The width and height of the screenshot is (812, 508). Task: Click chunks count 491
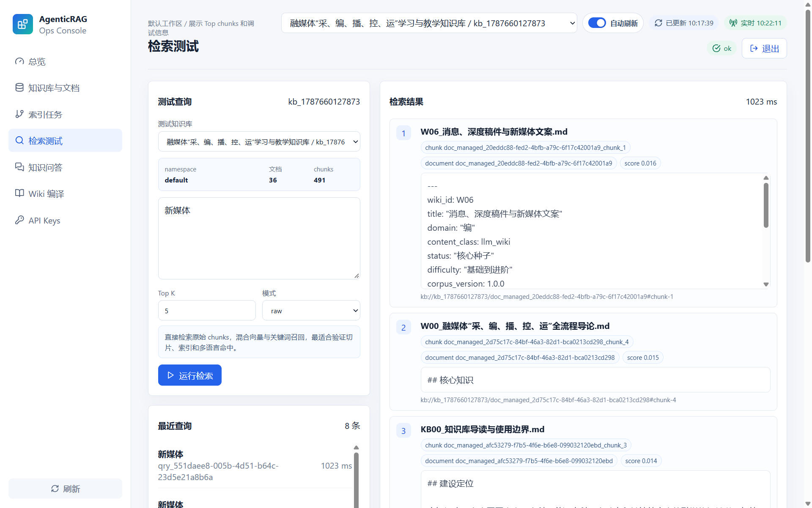(x=319, y=180)
